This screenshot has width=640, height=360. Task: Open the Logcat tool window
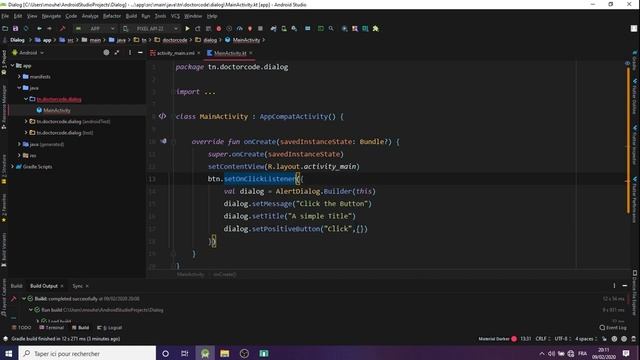(x=110, y=328)
